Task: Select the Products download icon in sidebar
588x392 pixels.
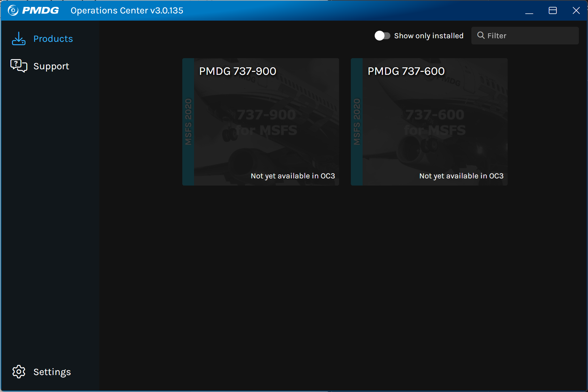Action: pos(19,38)
